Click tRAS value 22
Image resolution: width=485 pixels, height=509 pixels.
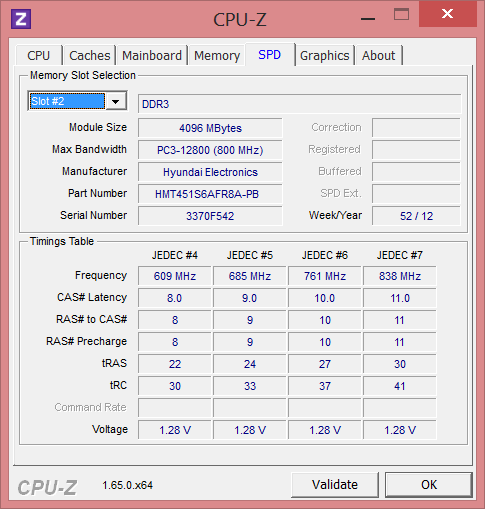click(x=175, y=364)
